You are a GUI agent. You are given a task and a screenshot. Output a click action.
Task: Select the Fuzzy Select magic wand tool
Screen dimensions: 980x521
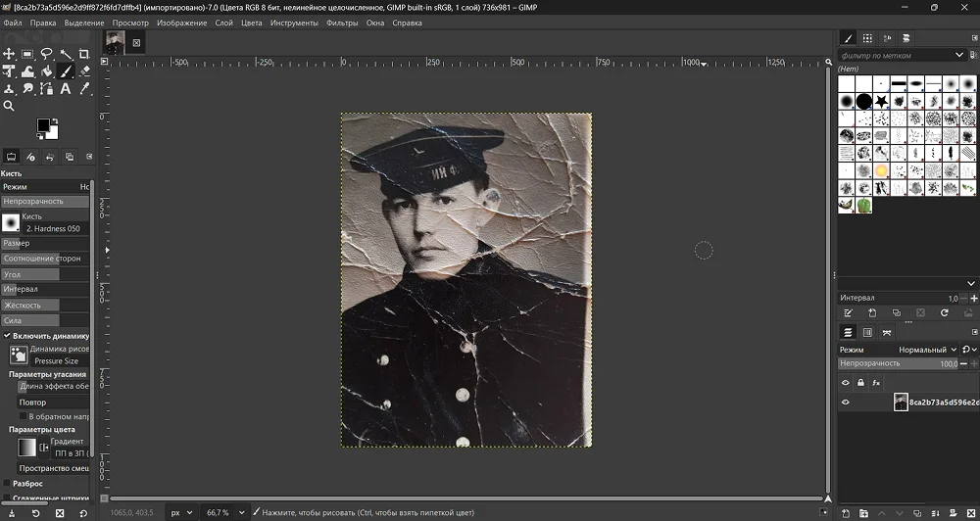pyautogui.click(x=66, y=54)
